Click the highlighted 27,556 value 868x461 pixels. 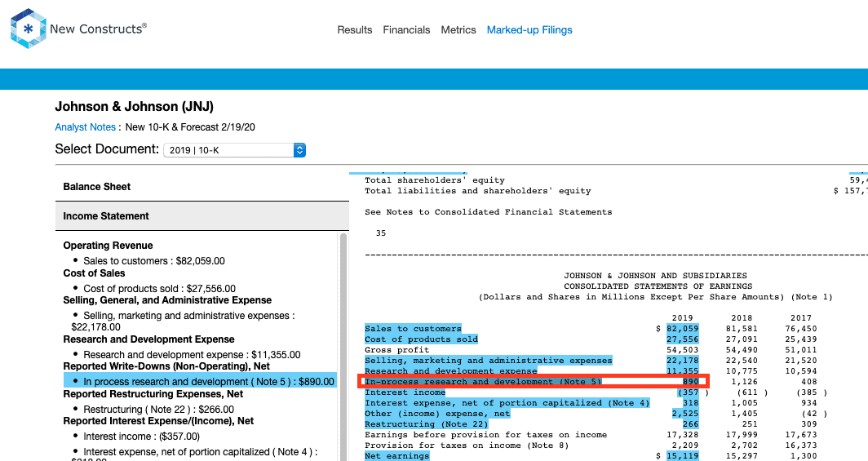point(682,339)
